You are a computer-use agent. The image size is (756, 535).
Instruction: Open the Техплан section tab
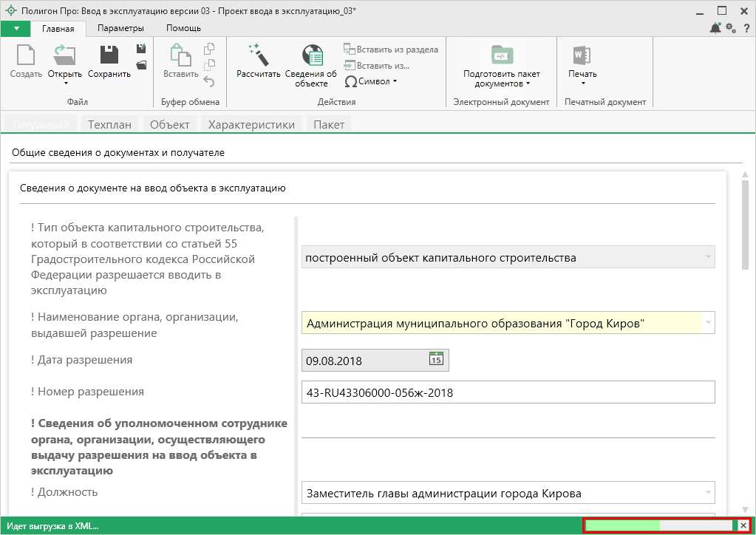pyautogui.click(x=109, y=124)
